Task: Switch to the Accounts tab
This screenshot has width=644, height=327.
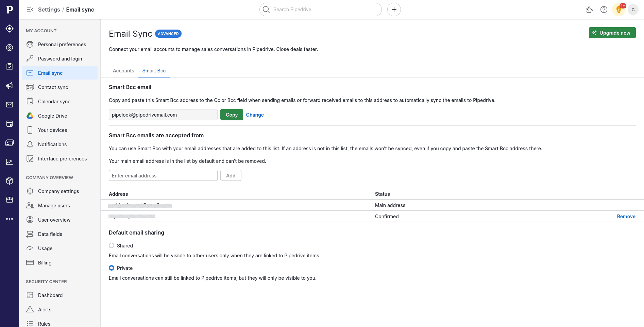Action: (x=123, y=71)
